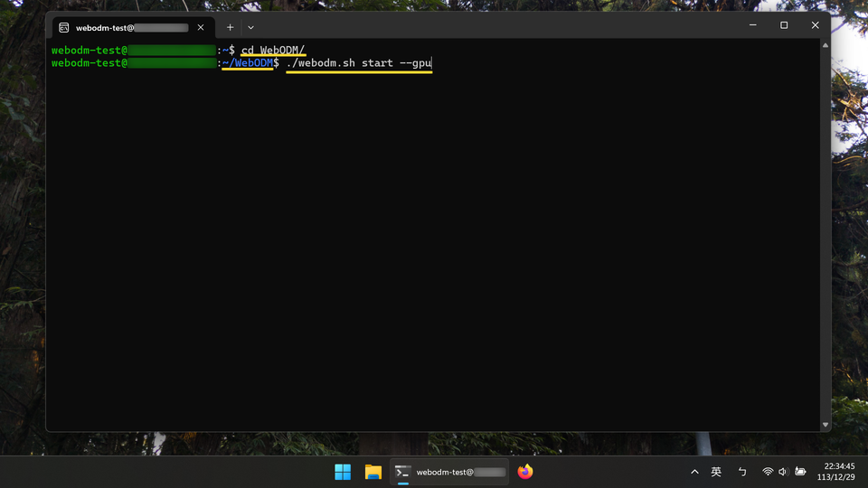The height and width of the screenshot is (488, 868).
Task: Select the terminal taskbar button webodm-test
Action: pyautogui.click(x=449, y=472)
